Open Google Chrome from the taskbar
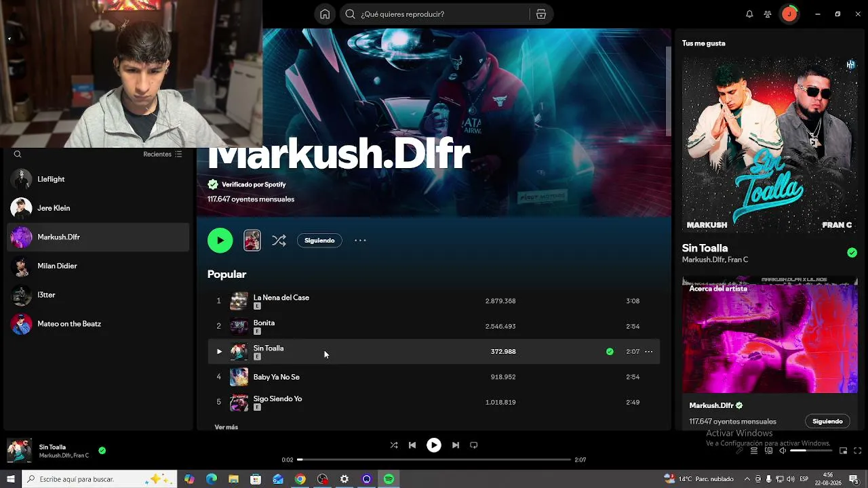Screen dimensions: 868x488 [300, 479]
